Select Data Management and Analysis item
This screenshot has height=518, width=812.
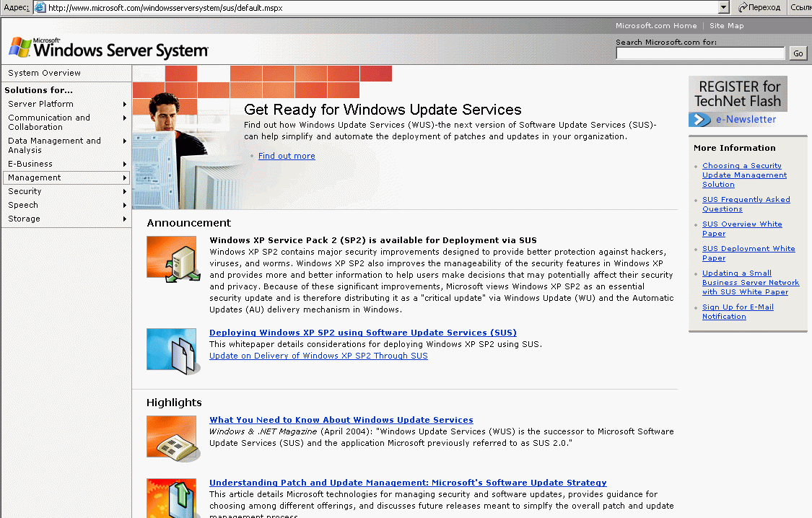click(66, 146)
